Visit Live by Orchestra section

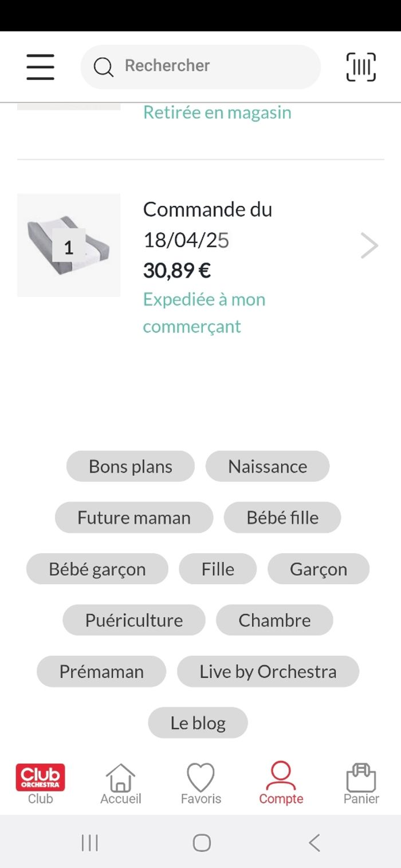pyautogui.click(x=268, y=671)
